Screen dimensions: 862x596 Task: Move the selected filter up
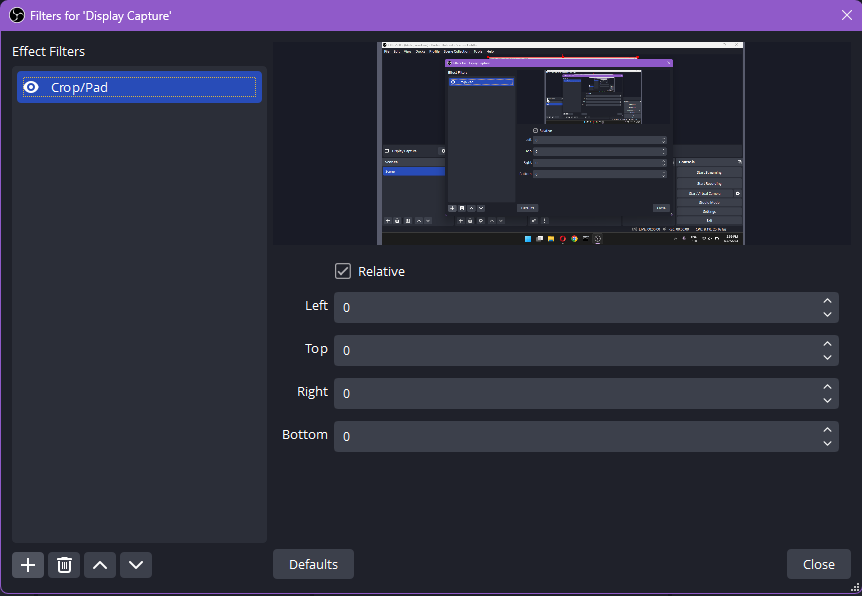(99, 565)
